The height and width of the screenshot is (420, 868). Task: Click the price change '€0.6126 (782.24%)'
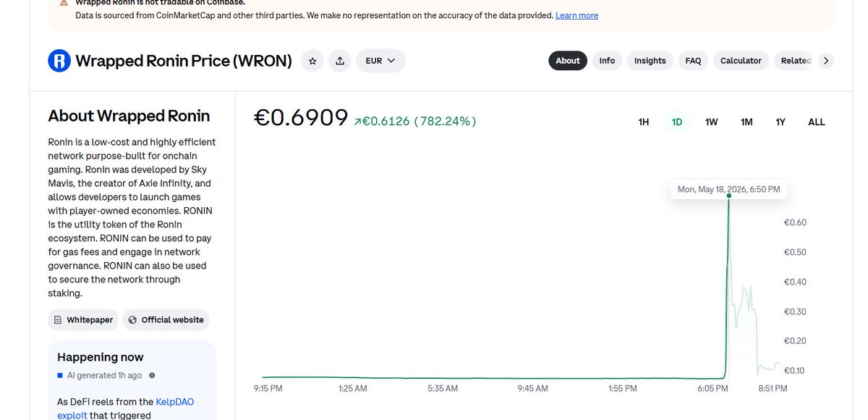tap(415, 122)
